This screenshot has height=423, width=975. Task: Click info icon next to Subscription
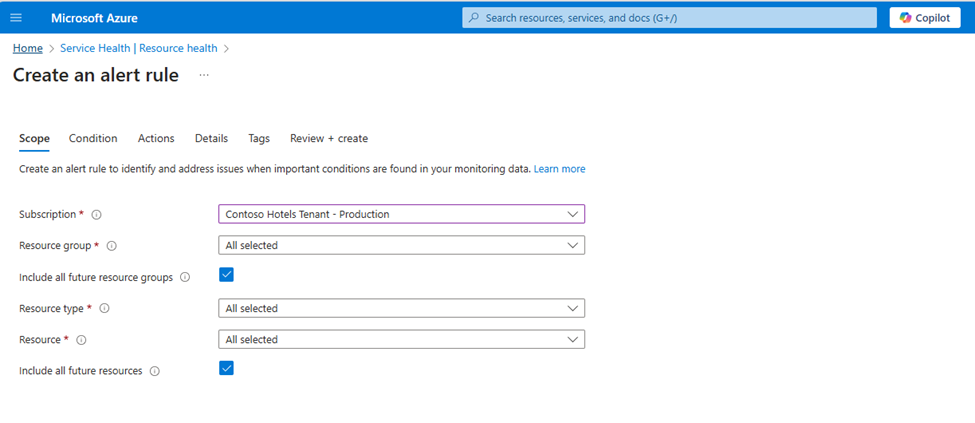click(97, 214)
